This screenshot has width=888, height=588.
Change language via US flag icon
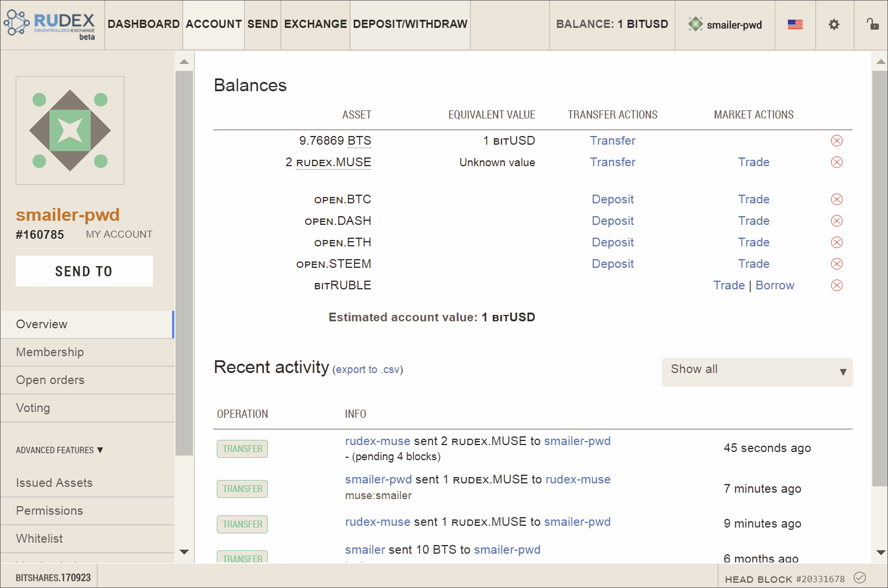(x=795, y=24)
